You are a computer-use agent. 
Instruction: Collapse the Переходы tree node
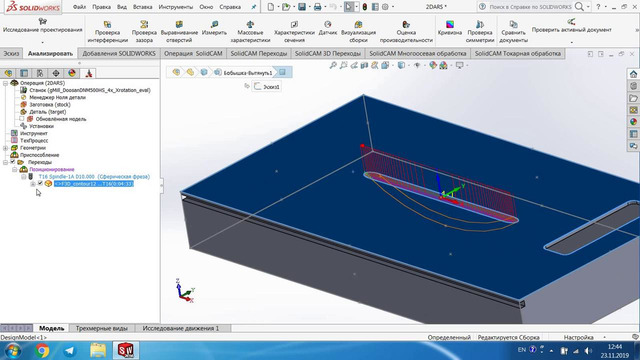tap(5, 162)
